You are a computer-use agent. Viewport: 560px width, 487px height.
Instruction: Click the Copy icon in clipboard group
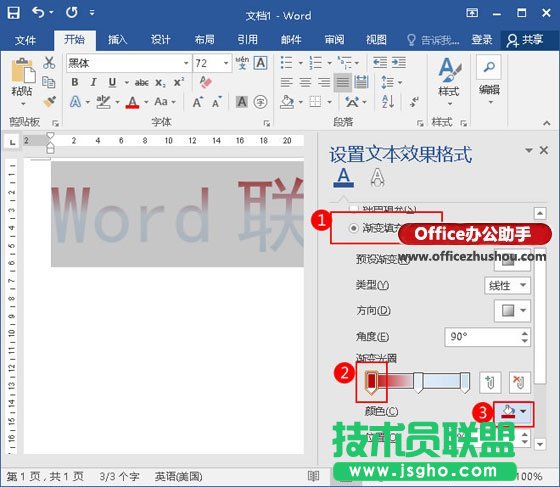coord(49,82)
